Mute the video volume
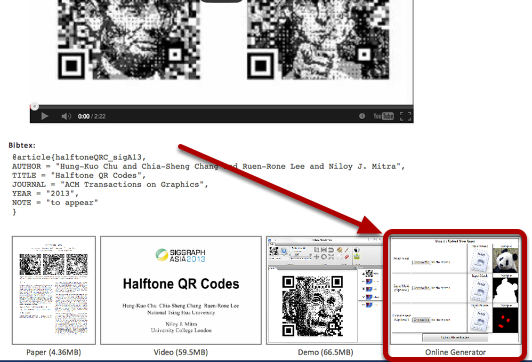Screen dimensions: 532x362 66,116
